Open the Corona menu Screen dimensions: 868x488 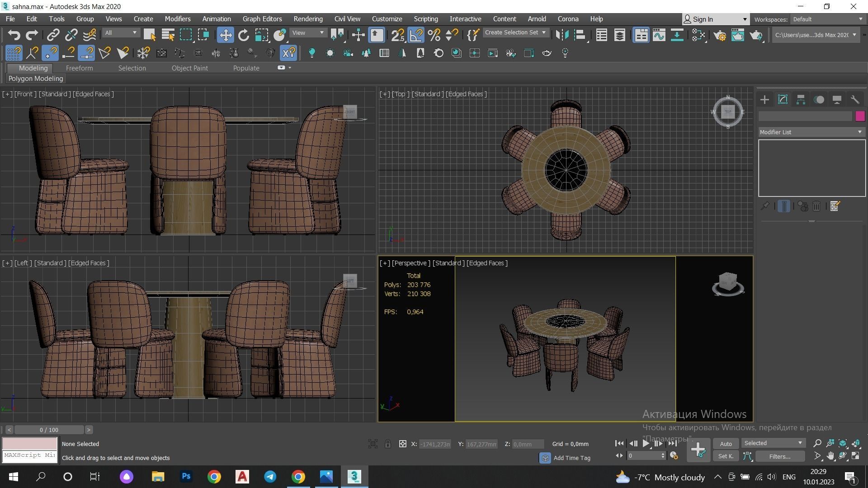[x=568, y=19]
